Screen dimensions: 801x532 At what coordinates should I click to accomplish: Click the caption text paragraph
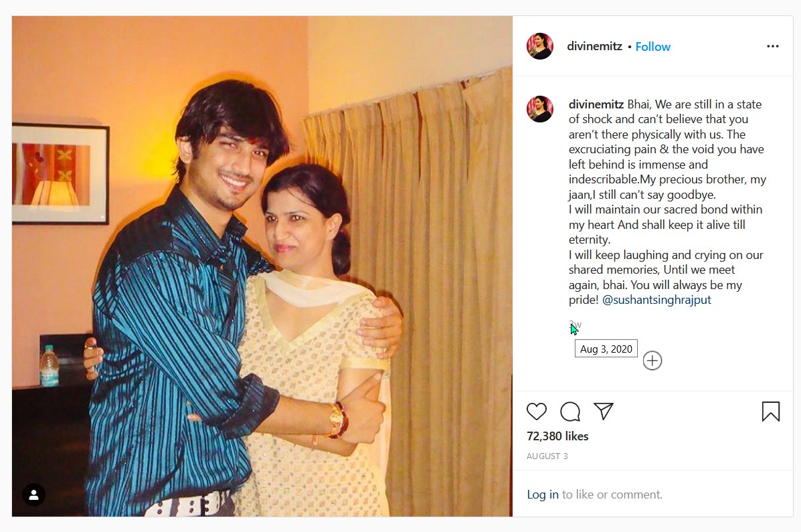[667, 202]
